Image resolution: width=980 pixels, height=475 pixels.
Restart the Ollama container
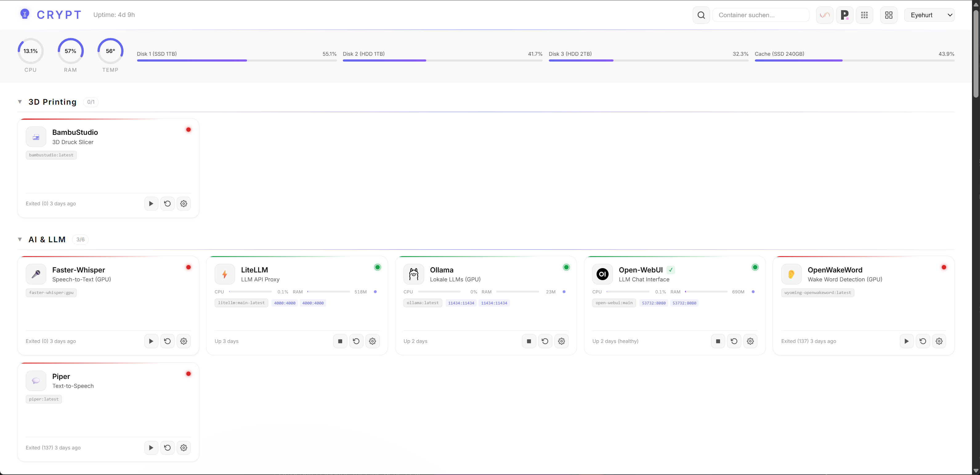(x=545, y=341)
